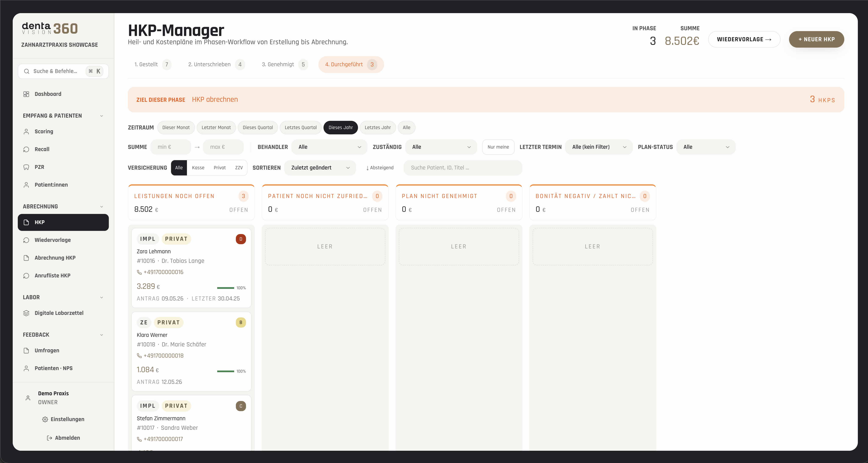Click the Wiedervorlage bubble icon
The height and width of the screenshot is (463, 868).
[x=26, y=240]
